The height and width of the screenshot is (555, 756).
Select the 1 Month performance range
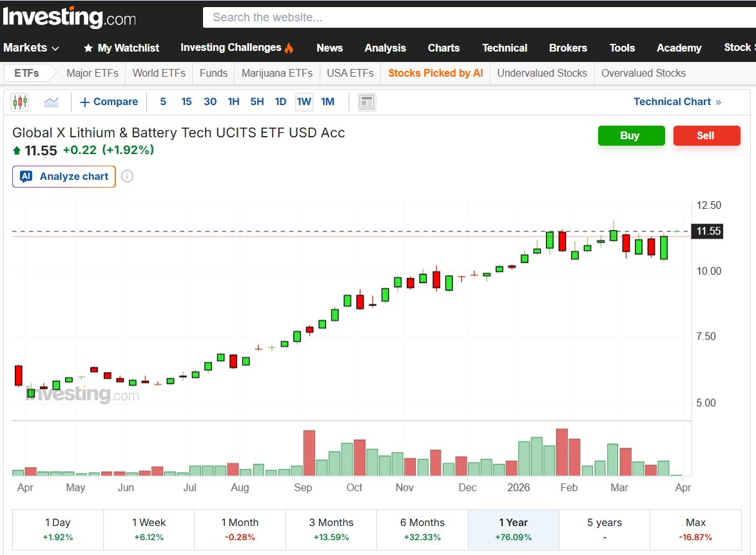(240, 529)
